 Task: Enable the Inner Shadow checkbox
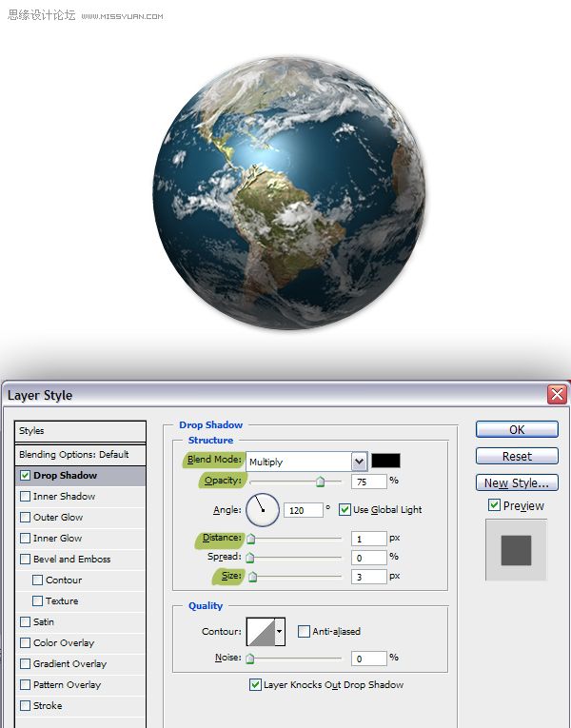tap(25, 497)
